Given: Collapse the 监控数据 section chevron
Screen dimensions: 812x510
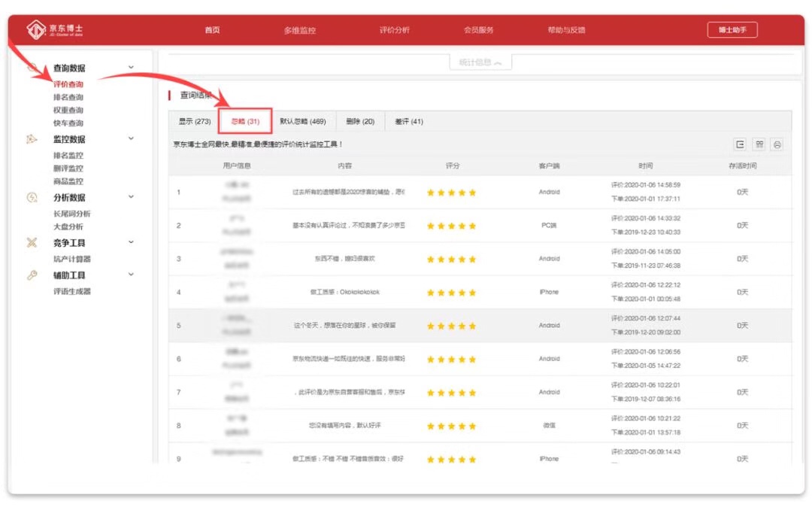Looking at the screenshot, I should [131, 139].
